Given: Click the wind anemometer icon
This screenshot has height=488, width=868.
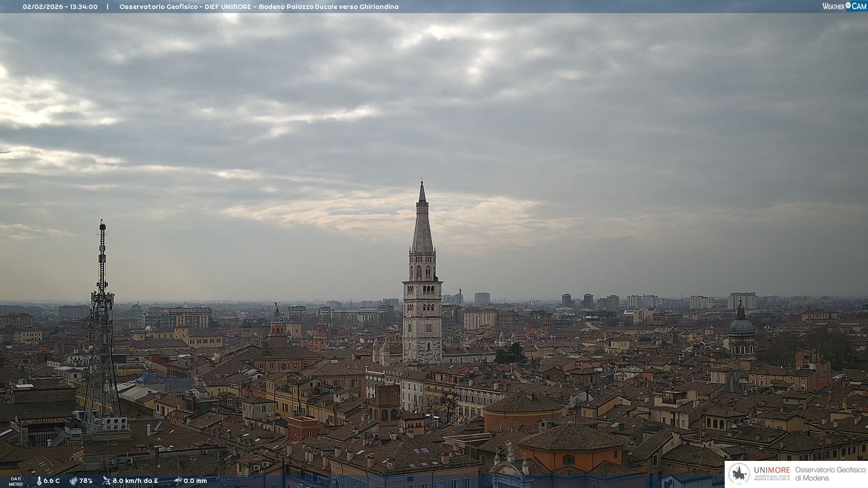Looking at the screenshot, I should click(x=106, y=481).
